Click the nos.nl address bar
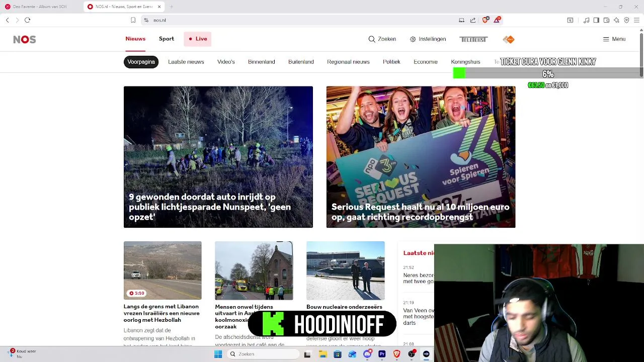 tap(302, 20)
